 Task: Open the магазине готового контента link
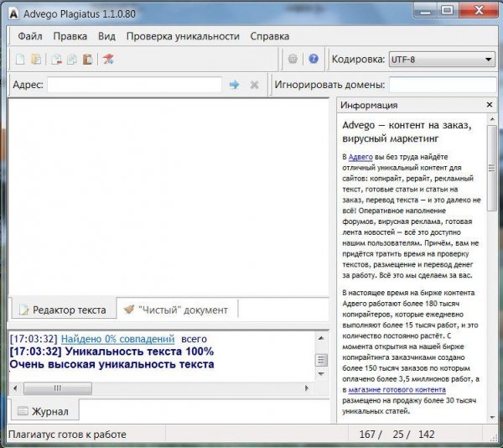397,389
